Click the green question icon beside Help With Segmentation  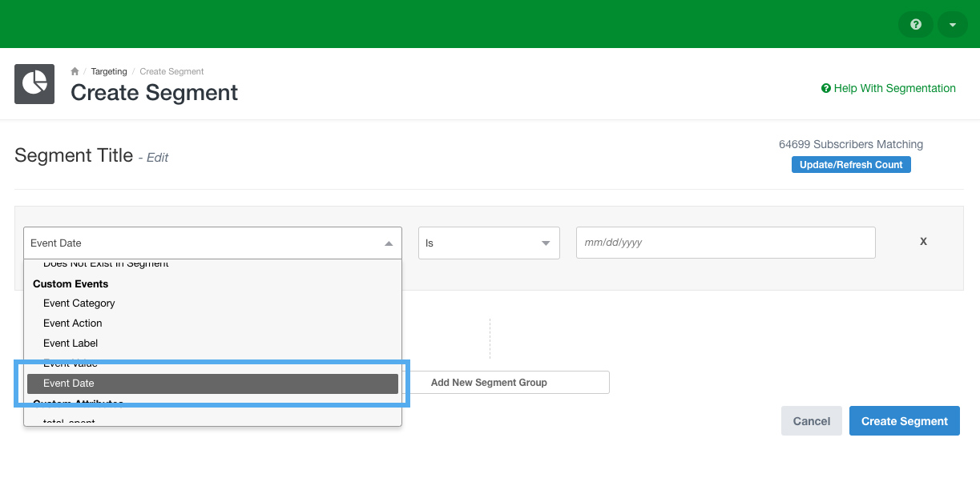[825, 88]
